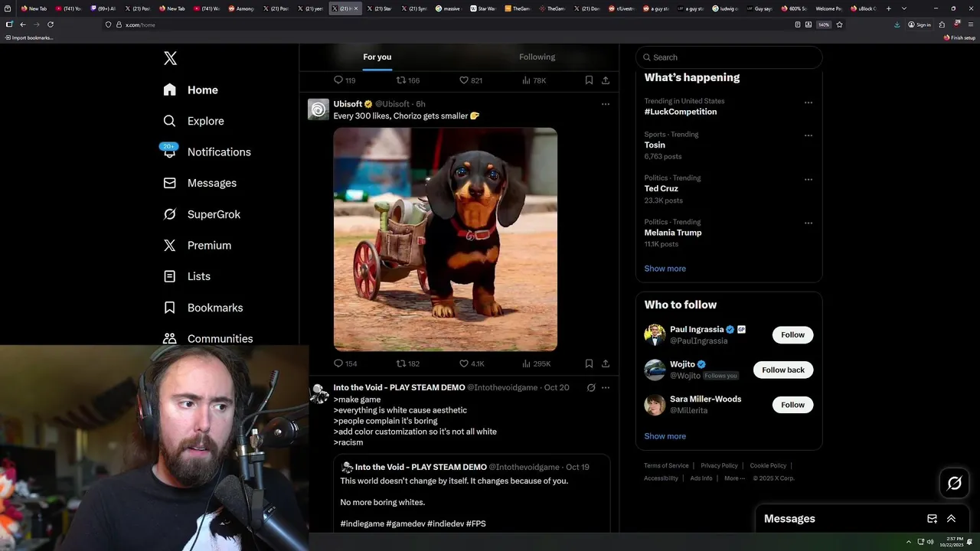
Task: Click the #indiegame hashtag
Action: [x=362, y=523]
